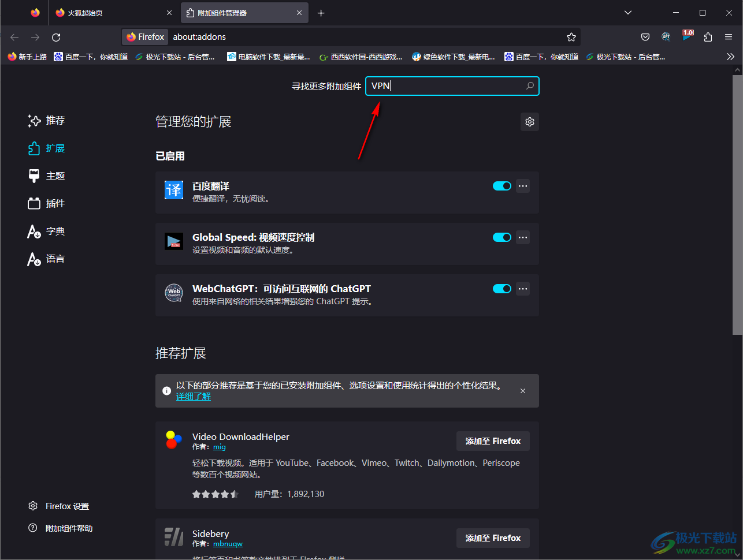
Task: Open the WebChatGPT toolbar extension icon
Action: 666,37
